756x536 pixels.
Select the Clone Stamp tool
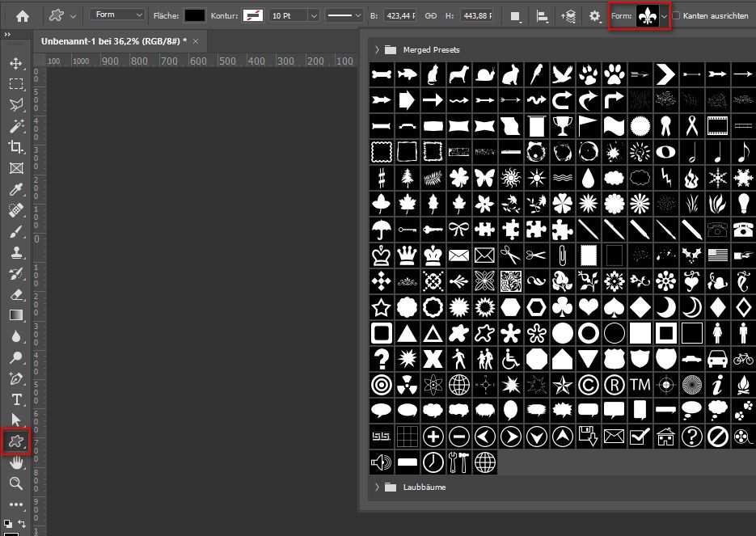16,252
